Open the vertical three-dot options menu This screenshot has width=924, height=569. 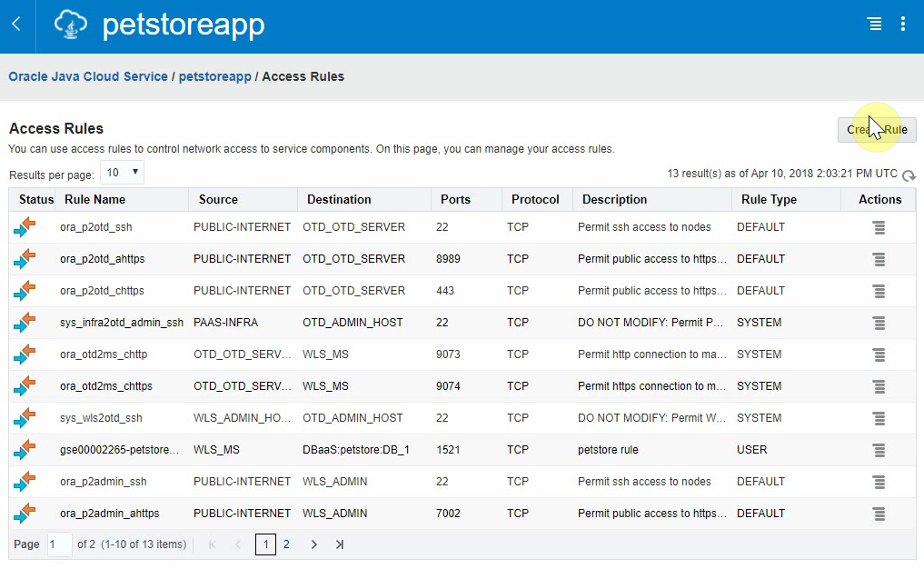(x=903, y=24)
